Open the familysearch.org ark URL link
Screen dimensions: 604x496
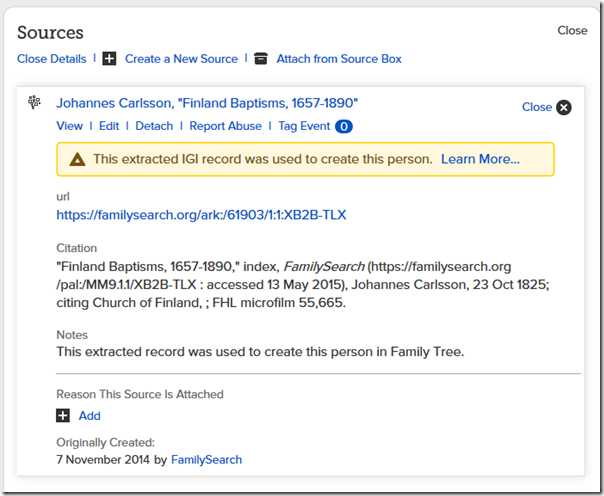coord(201,215)
